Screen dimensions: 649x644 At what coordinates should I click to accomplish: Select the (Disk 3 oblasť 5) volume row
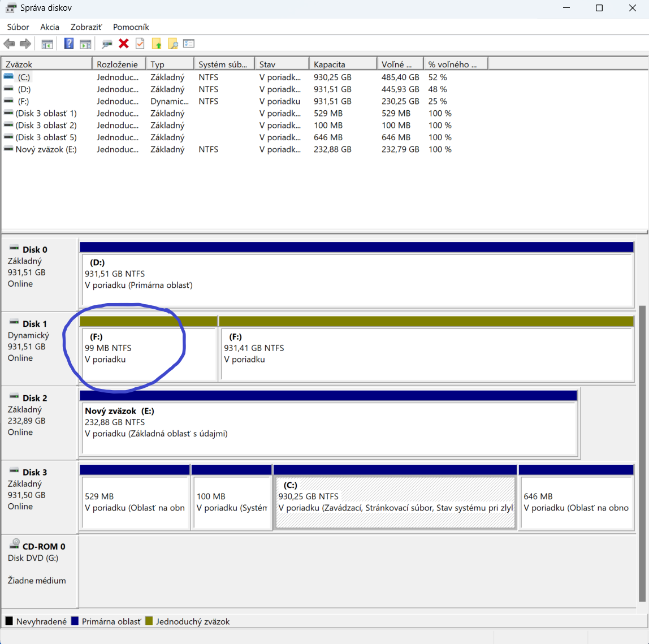coord(245,137)
